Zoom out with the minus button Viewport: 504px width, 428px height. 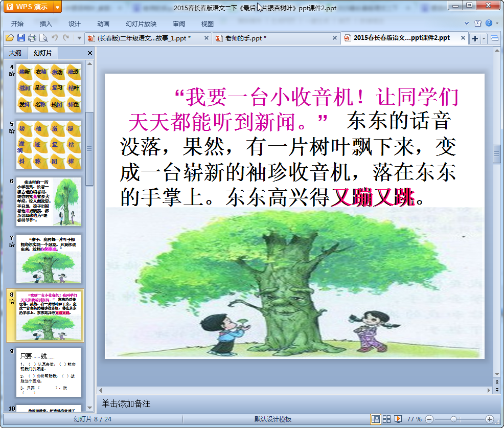point(429,419)
